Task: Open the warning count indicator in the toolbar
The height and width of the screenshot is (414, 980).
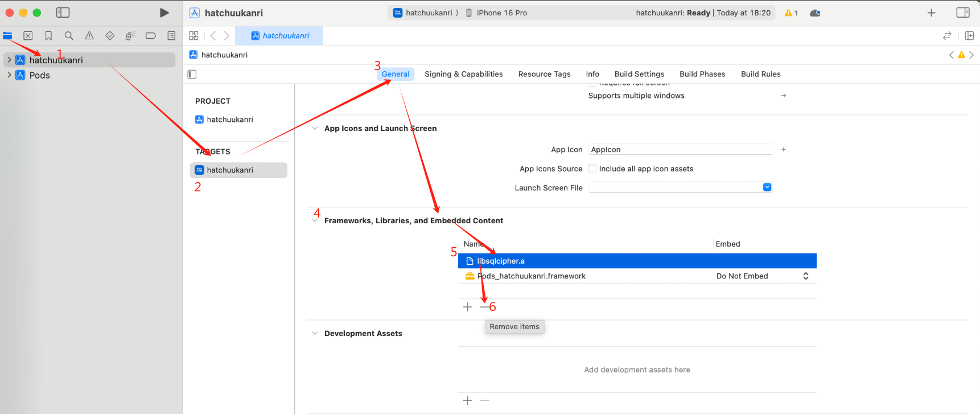Action: [791, 13]
